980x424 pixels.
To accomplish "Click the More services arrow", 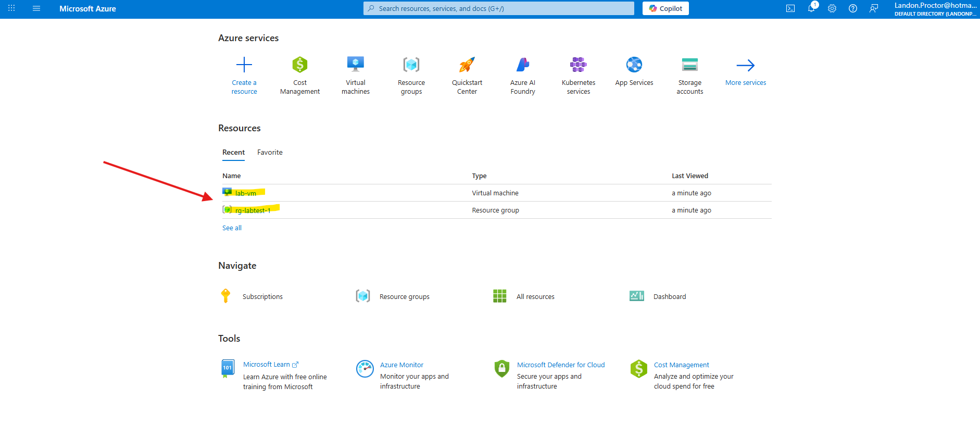I will pos(746,65).
